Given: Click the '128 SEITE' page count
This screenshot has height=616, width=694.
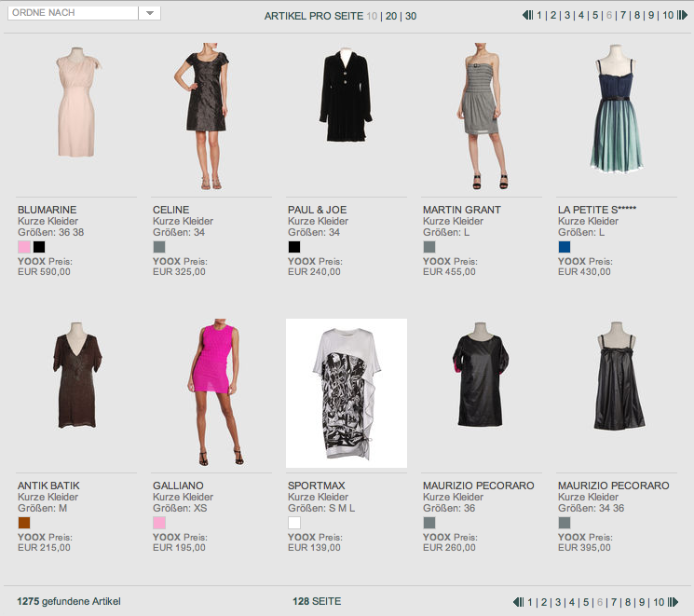Looking at the screenshot, I should pyautogui.click(x=317, y=601).
